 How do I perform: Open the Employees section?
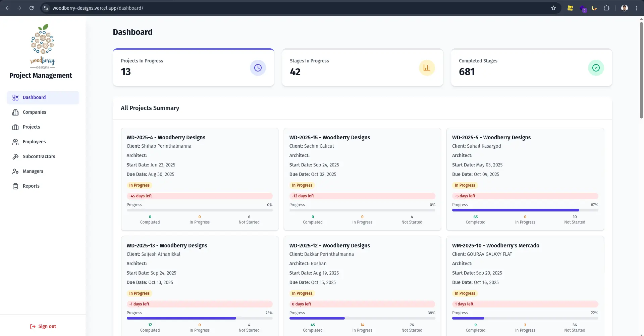(34, 142)
